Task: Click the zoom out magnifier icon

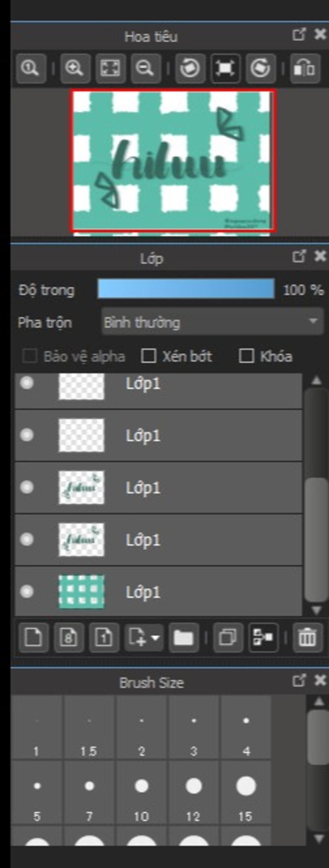Action: (146, 68)
